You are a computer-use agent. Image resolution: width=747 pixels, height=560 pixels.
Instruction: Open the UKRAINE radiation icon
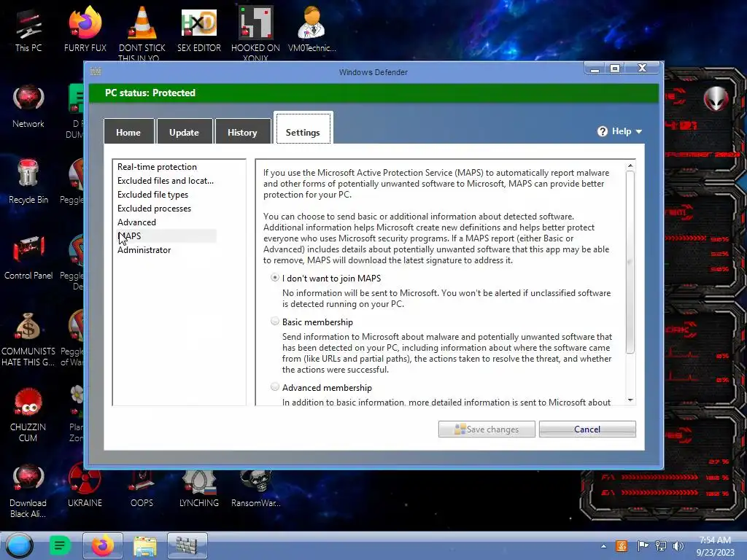click(x=85, y=486)
